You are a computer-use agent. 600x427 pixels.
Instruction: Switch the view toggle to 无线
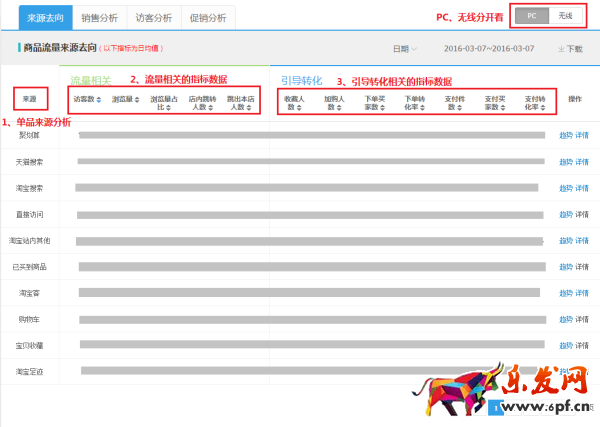tap(565, 15)
